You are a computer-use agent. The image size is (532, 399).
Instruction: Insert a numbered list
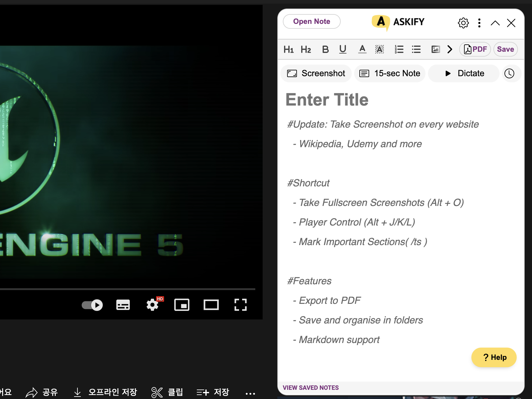coord(399,49)
